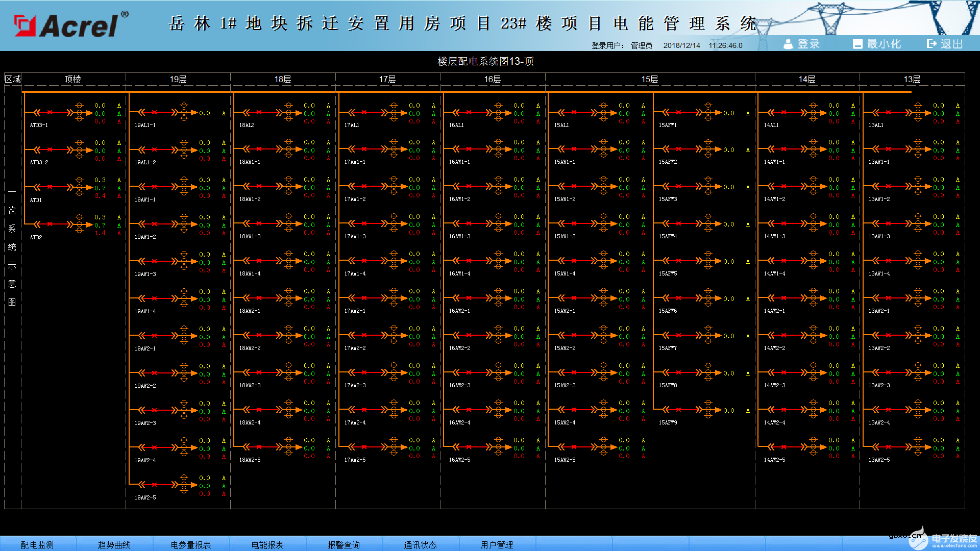Go to 报警查询 tab
This screenshot has height=551, width=980.
[344, 544]
